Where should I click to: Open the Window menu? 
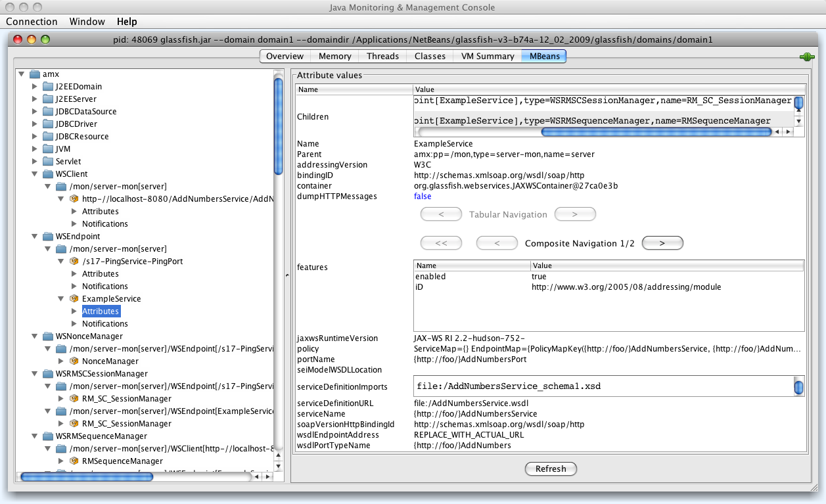(x=87, y=22)
